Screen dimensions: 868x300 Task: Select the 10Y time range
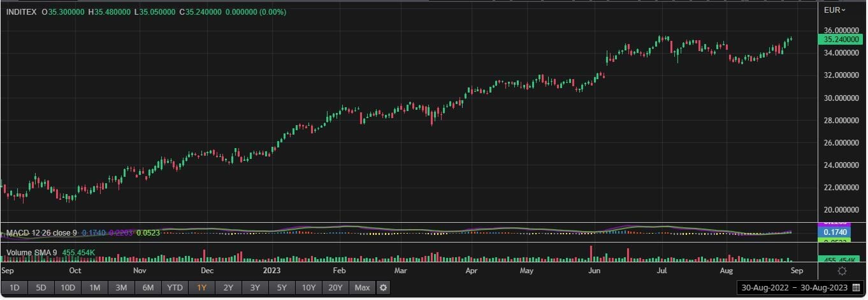pyautogui.click(x=308, y=288)
